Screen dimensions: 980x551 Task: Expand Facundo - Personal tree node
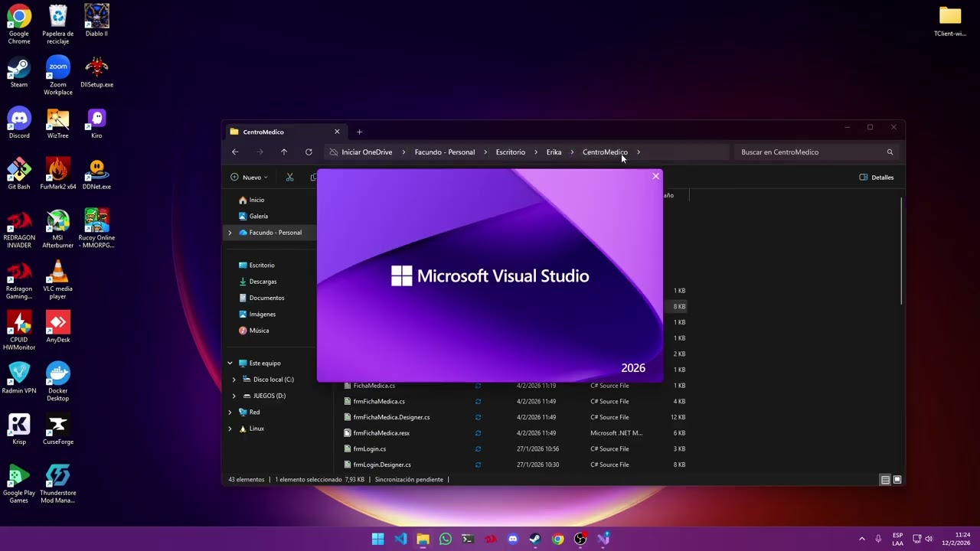pyautogui.click(x=230, y=233)
